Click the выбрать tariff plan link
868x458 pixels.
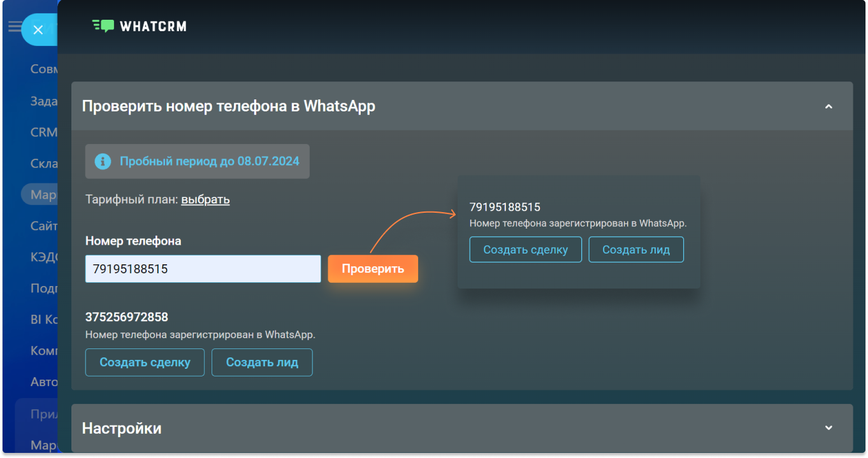[x=205, y=199]
